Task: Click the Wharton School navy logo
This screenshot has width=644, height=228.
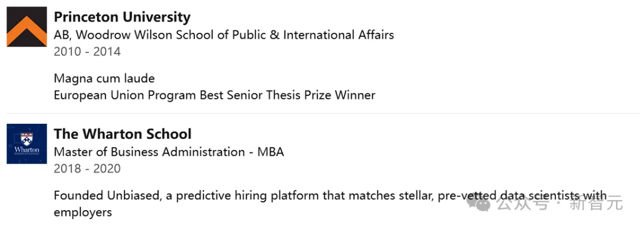Action: point(27,143)
